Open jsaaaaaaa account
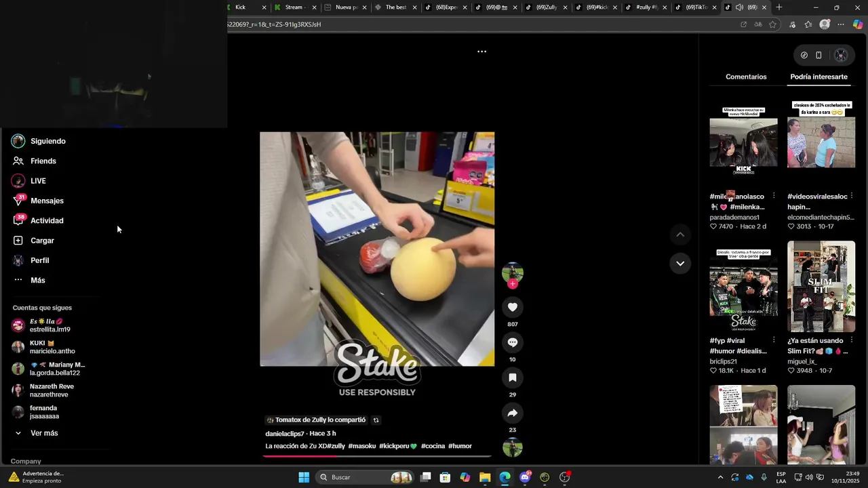The image size is (868, 488). 36,412
